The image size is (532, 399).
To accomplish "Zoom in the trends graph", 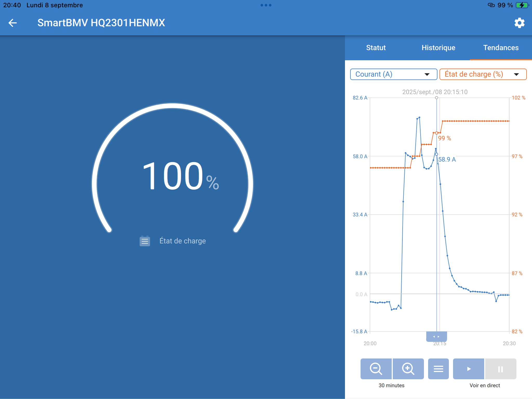I will (408, 369).
